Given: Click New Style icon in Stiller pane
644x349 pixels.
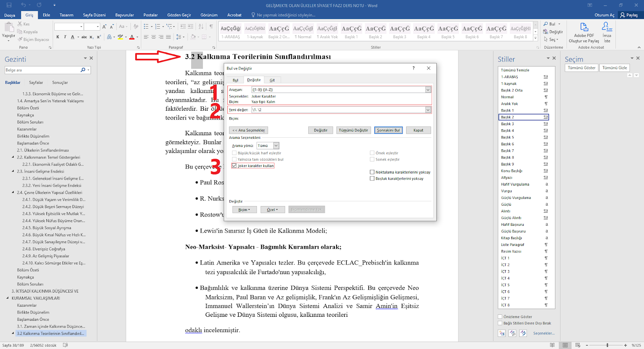Looking at the screenshot, I should click(502, 333).
